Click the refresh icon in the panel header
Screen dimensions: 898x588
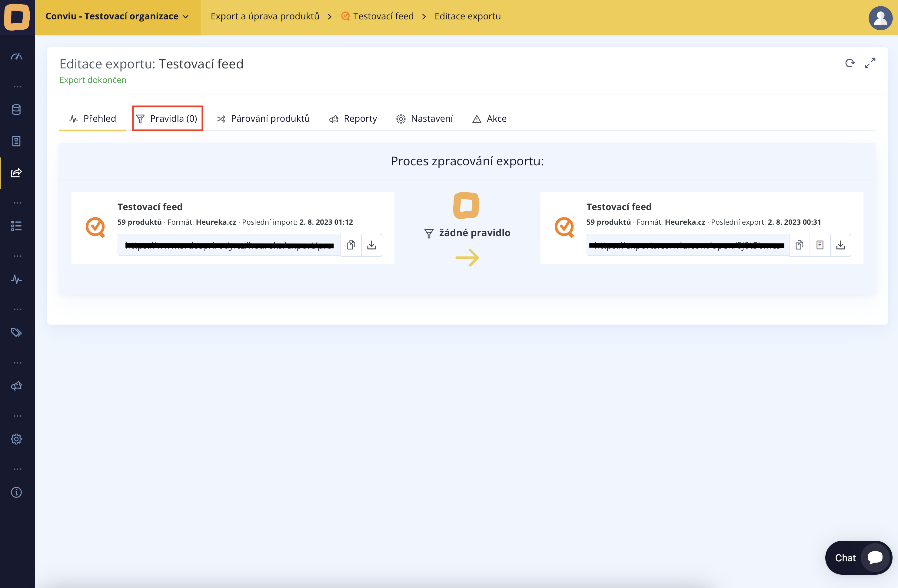coord(850,63)
